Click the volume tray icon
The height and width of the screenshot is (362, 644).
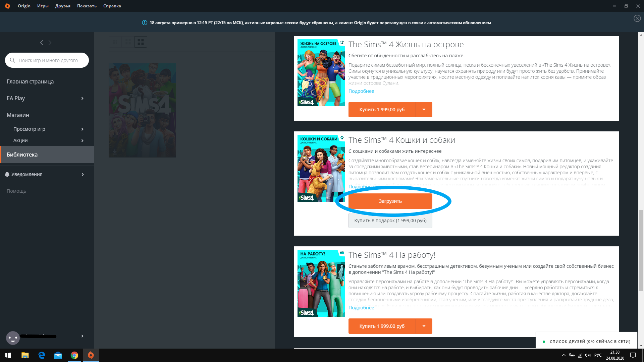(x=588, y=355)
